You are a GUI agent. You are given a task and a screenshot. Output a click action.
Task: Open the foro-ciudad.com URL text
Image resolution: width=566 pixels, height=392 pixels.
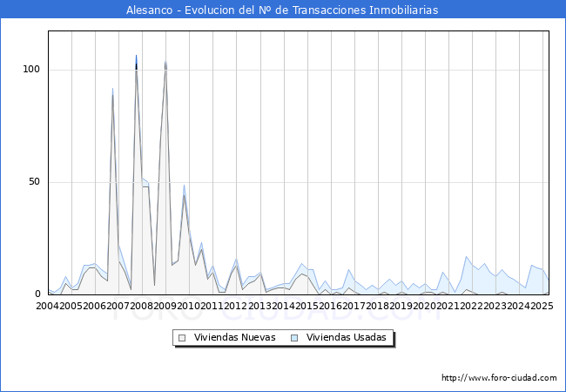(499, 378)
